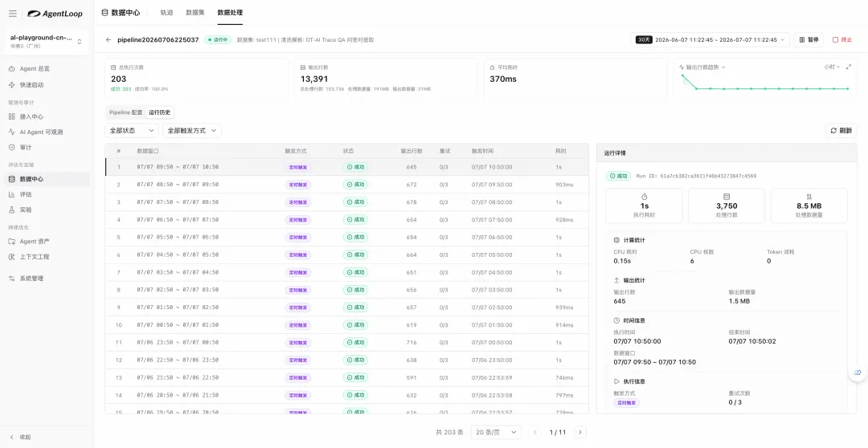Select run row 2 with window 07/07 08:50
Image resolution: width=868 pixels, height=448 pixels.
[x=346, y=185]
